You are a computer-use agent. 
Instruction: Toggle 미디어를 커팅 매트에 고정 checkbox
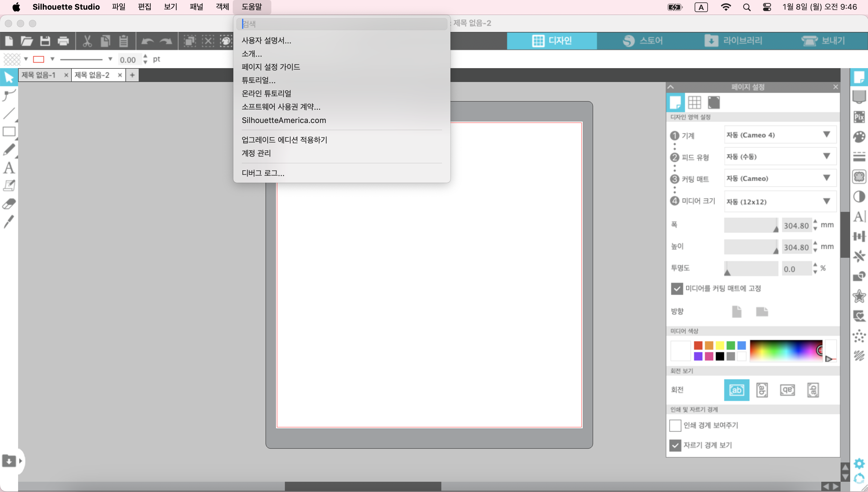coord(677,289)
